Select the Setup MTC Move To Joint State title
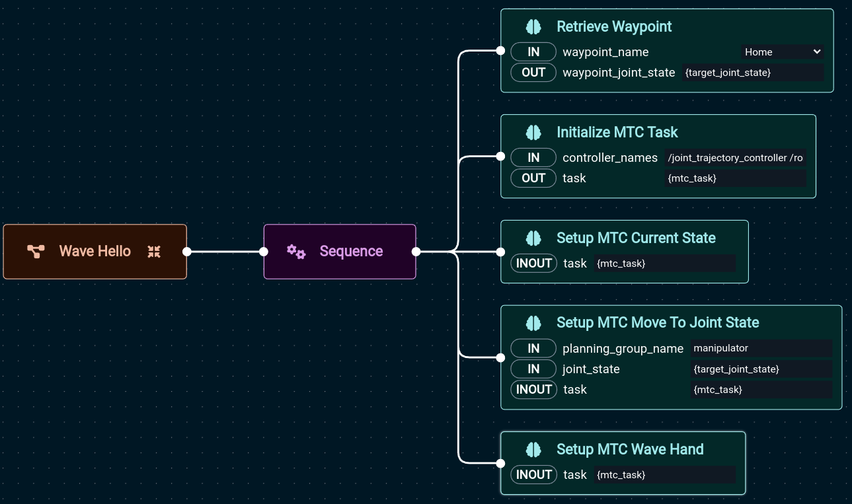Screen dimensions: 852x504 point(658,323)
